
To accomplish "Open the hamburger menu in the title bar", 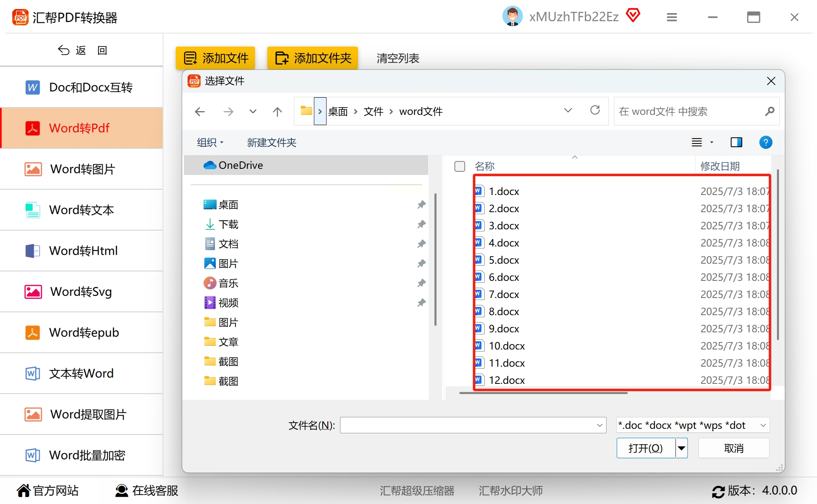I will (672, 17).
